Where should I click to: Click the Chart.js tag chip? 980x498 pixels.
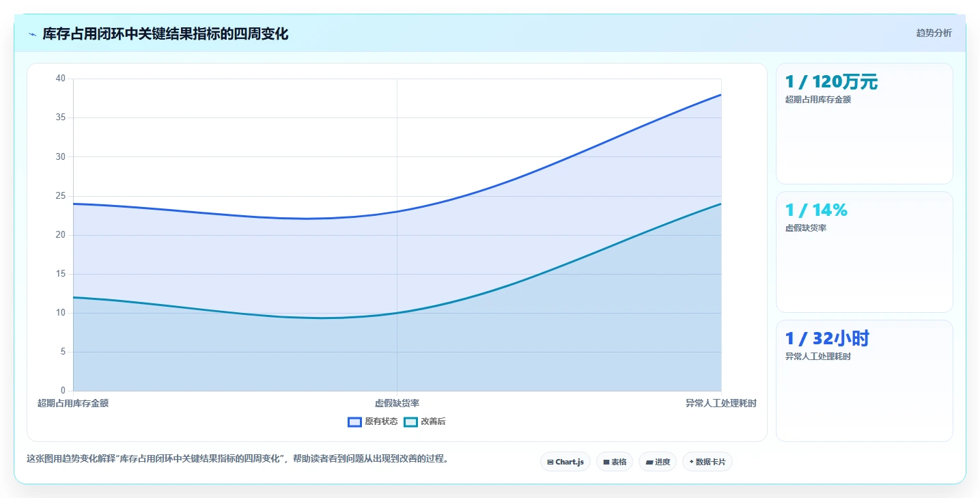565,462
